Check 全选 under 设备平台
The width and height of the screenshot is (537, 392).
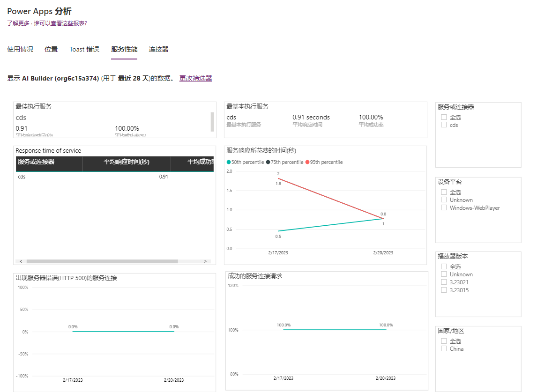pos(444,192)
